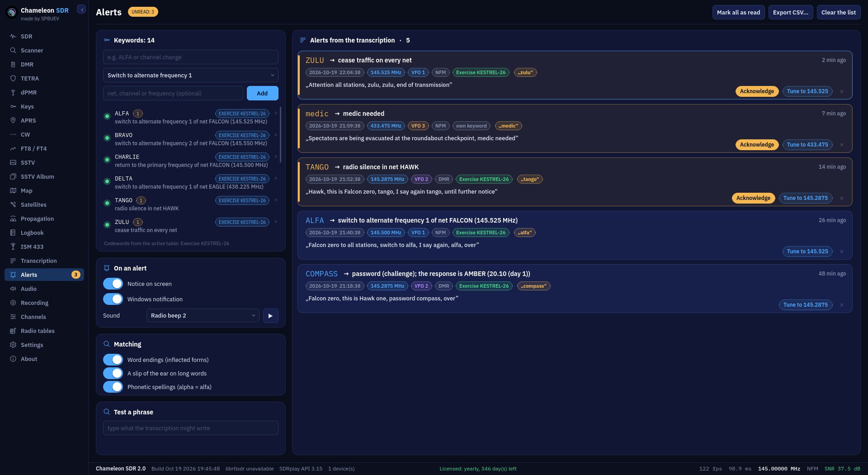Open the Radio beep 2 sound dropdown
Image resolution: width=868 pixels, height=475 pixels.
click(x=203, y=316)
